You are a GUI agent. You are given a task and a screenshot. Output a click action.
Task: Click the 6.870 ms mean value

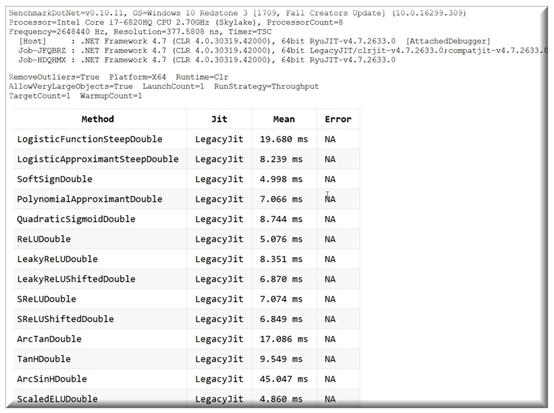click(x=281, y=279)
